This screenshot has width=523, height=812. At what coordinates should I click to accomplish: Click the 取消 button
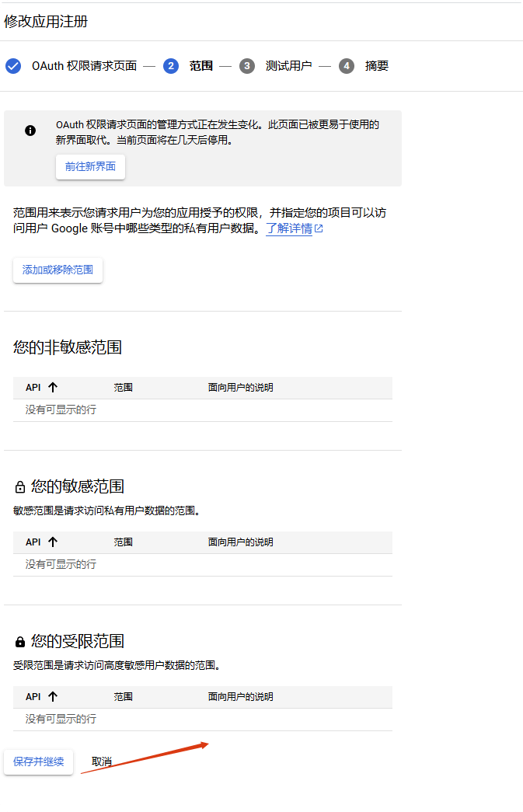tap(102, 761)
